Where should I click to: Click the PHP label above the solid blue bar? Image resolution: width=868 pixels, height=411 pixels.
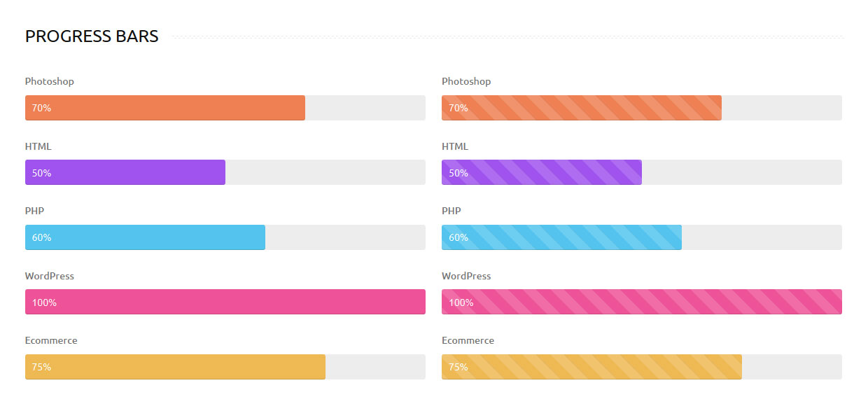[x=34, y=211]
